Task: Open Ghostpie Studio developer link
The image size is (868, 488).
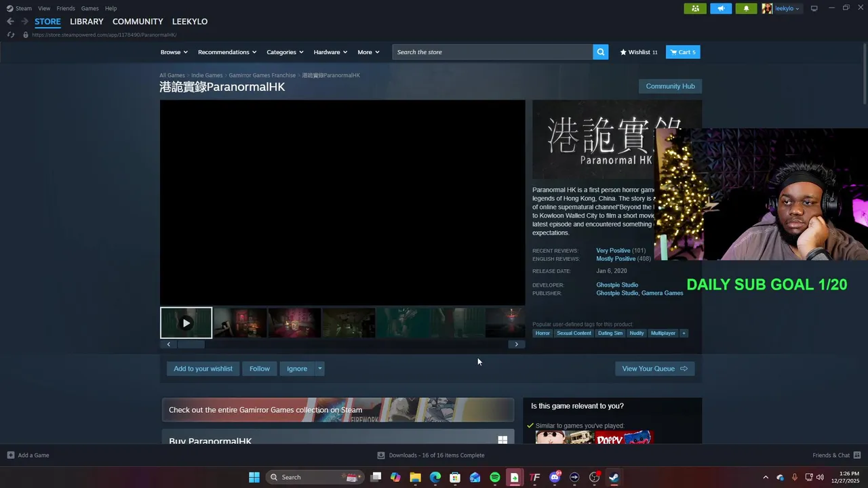Action: pyautogui.click(x=617, y=285)
